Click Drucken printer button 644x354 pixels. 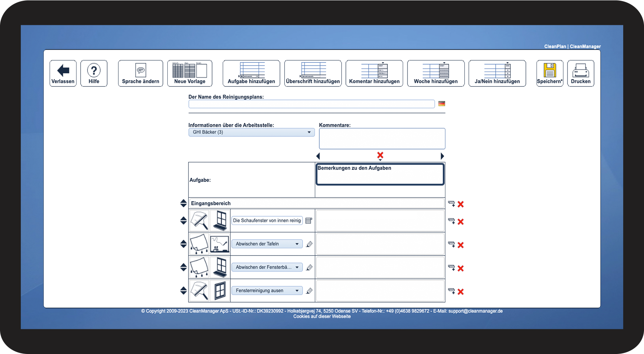pyautogui.click(x=581, y=73)
